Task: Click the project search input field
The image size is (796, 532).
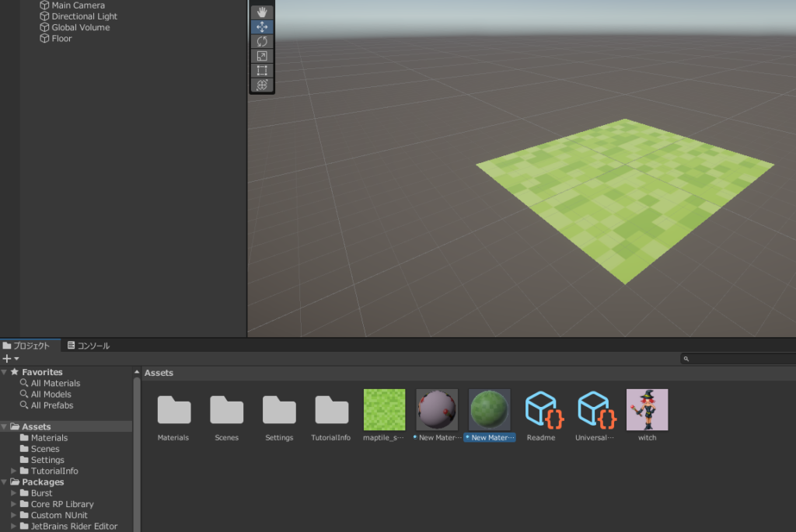Action: pos(738,359)
